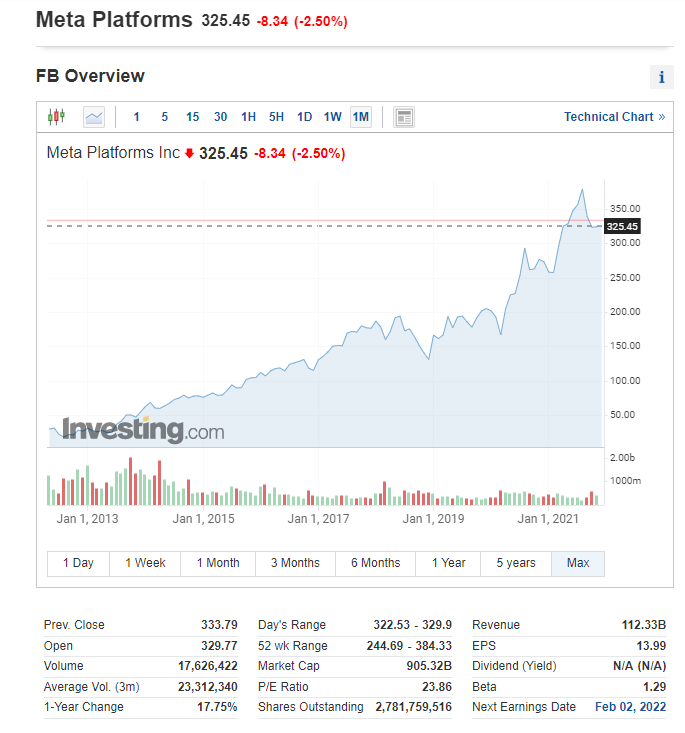Click the Shares Outstanding value 2,781,759,516
The height and width of the screenshot is (733, 685).
(x=414, y=707)
